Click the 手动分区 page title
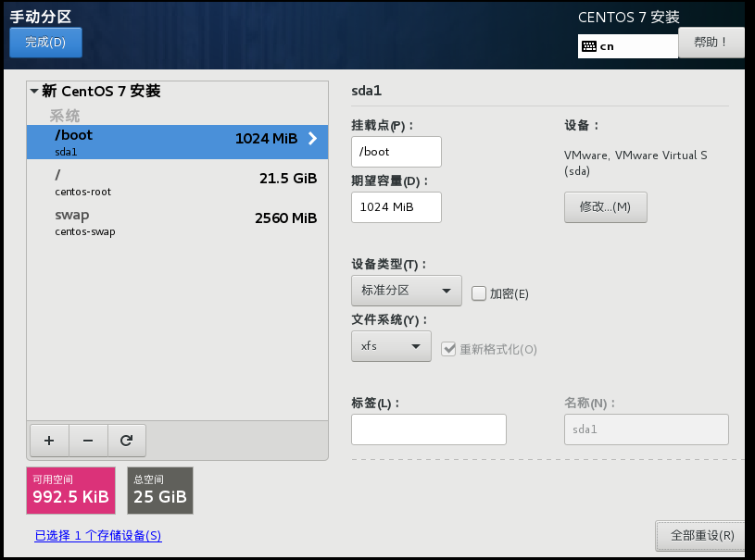 [41, 17]
